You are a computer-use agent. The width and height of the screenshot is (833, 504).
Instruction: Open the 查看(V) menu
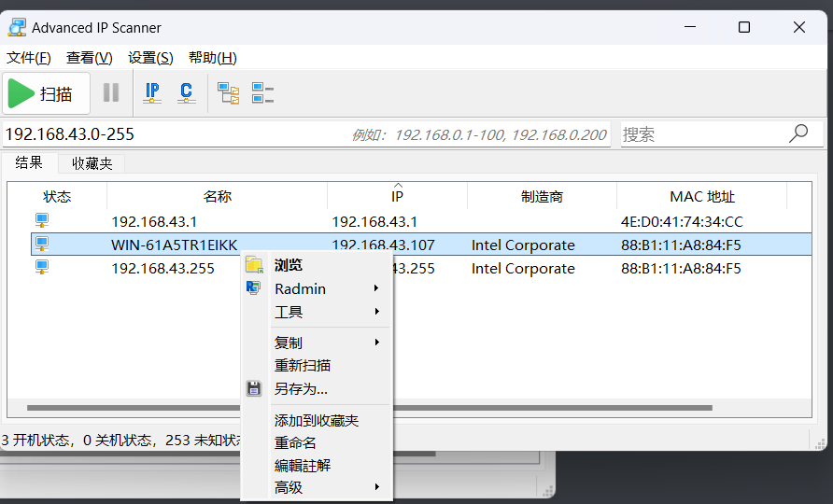click(x=90, y=57)
